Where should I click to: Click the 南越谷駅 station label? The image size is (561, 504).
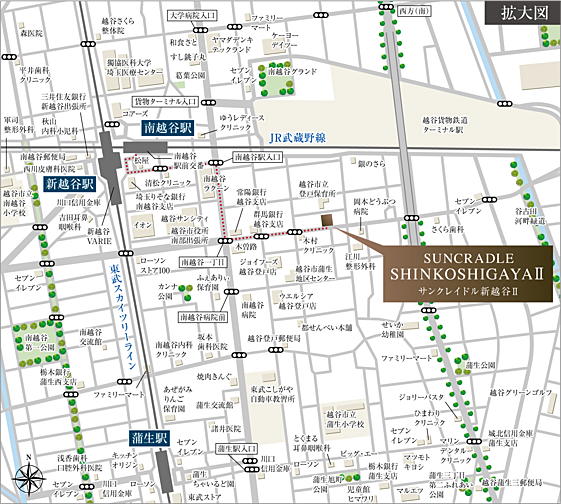[168, 128]
